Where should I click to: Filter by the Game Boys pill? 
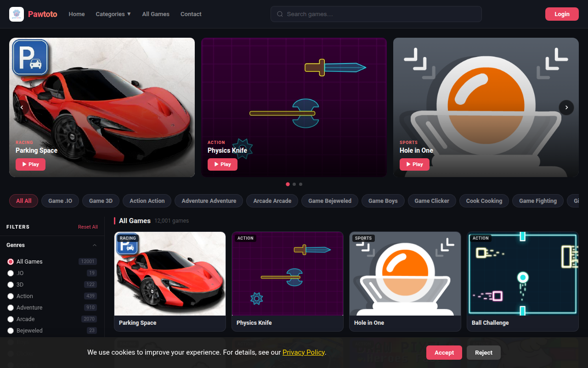coord(383,201)
